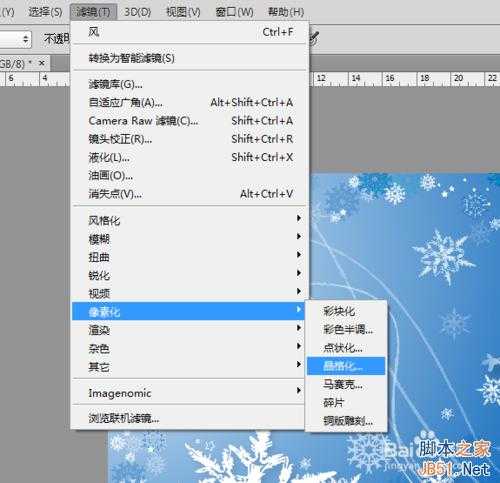Choose 浏览联机滤镜...
The image size is (500, 483).
coord(189,418)
